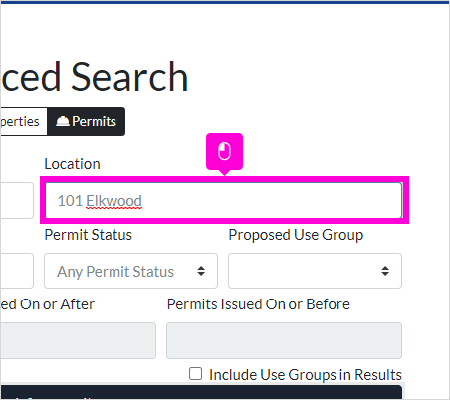Click the cut-off field left of Location

(17, 200)
